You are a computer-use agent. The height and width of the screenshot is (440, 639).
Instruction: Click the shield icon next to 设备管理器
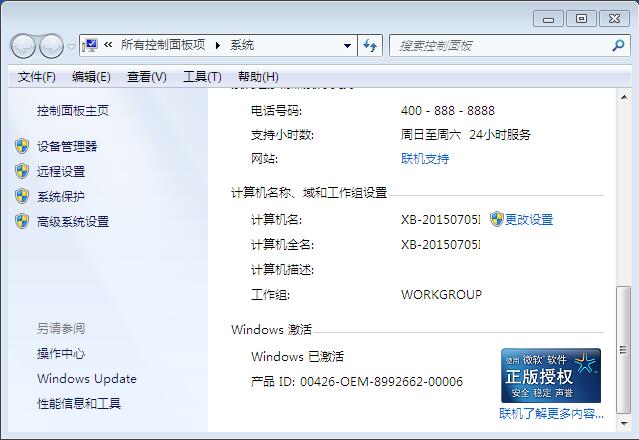[22, 146]
